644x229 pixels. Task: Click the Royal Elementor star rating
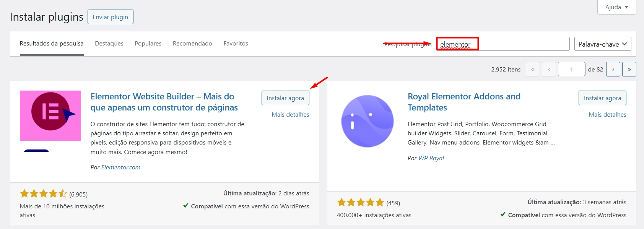[x=360, y=203]
